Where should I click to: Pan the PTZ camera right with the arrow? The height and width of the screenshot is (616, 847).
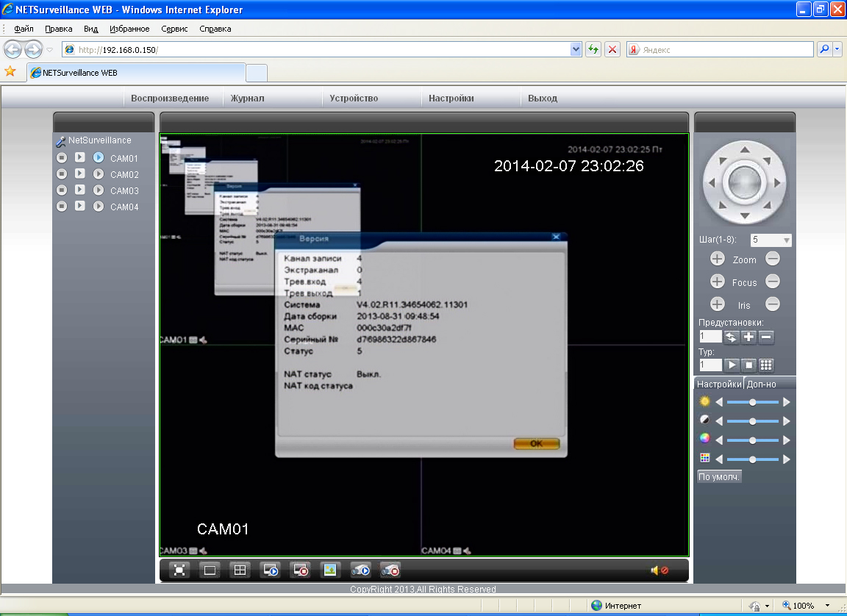pos(778,183)
